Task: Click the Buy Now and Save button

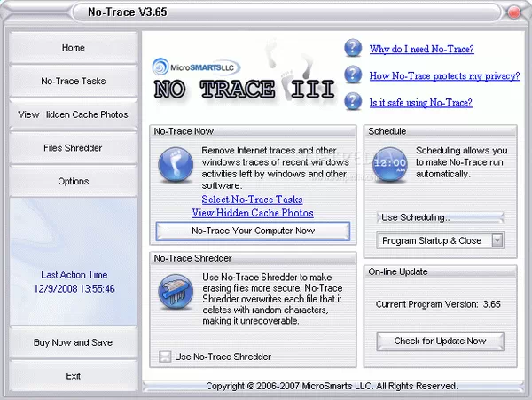Action: point(74,342)
